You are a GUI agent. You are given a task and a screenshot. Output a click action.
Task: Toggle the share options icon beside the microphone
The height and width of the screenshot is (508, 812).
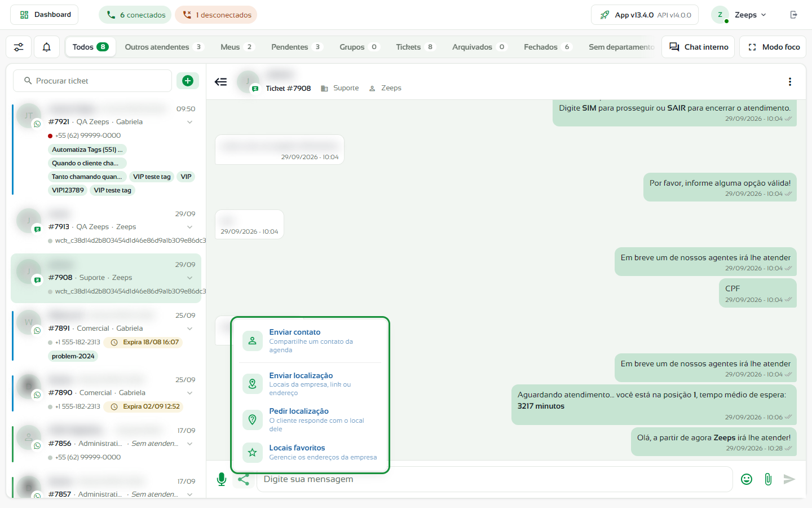pos(244,479)
